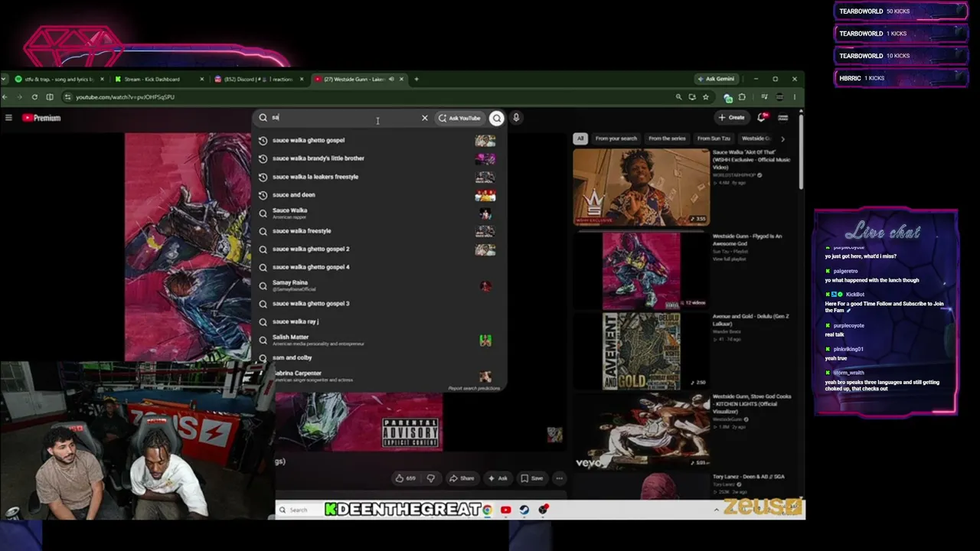Choose the 'Salish Matter' suggestion
Screen dimensions: 980x551
pyautogui.click(x=379, y=340)
